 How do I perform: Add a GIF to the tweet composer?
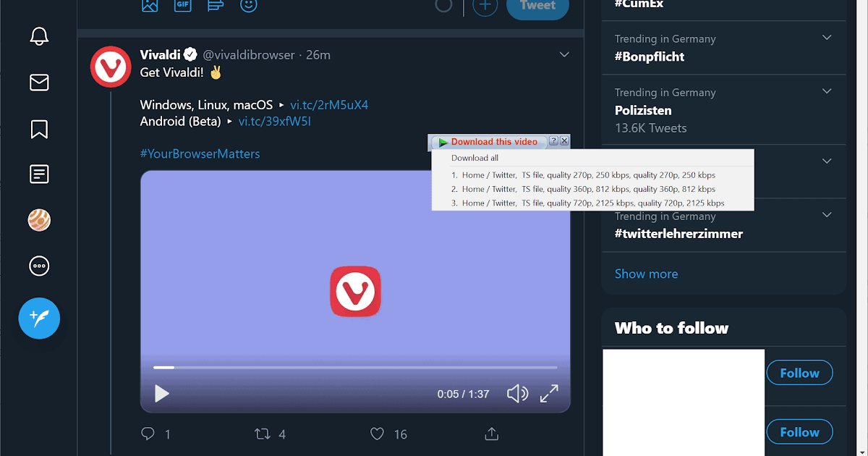[x=182, y=5]
